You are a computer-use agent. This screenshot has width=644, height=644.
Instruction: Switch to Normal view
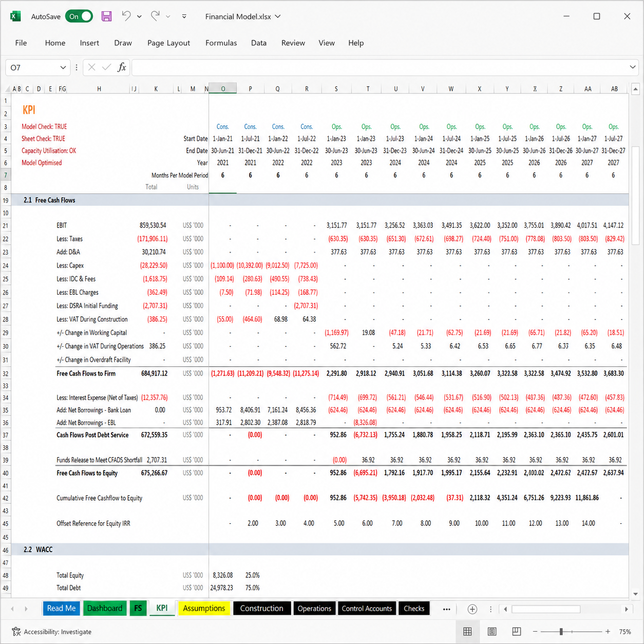[x=467, y=632]
